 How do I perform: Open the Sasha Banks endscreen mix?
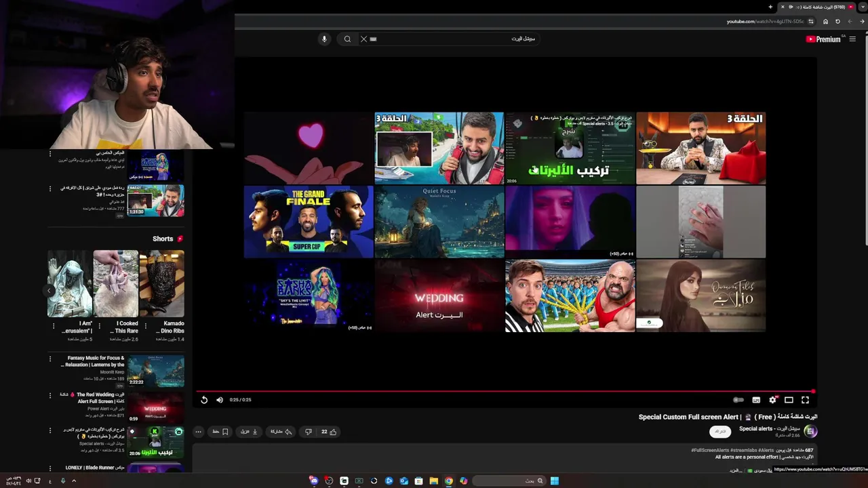(309, 296)
